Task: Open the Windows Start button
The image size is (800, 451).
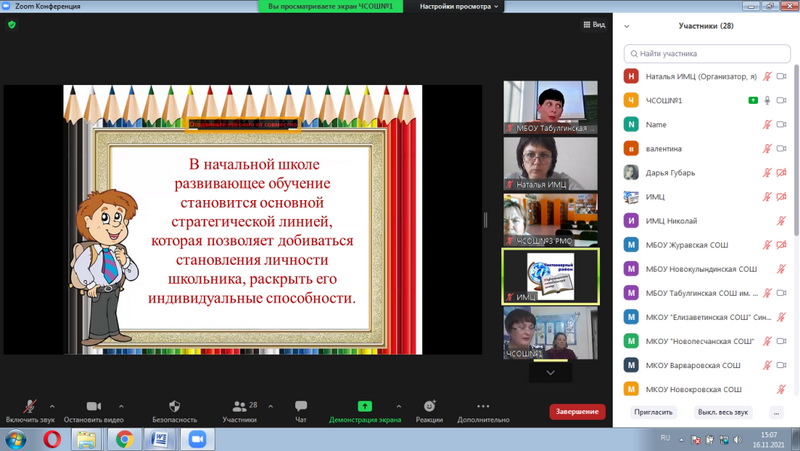Action: (x=16, y=439)
